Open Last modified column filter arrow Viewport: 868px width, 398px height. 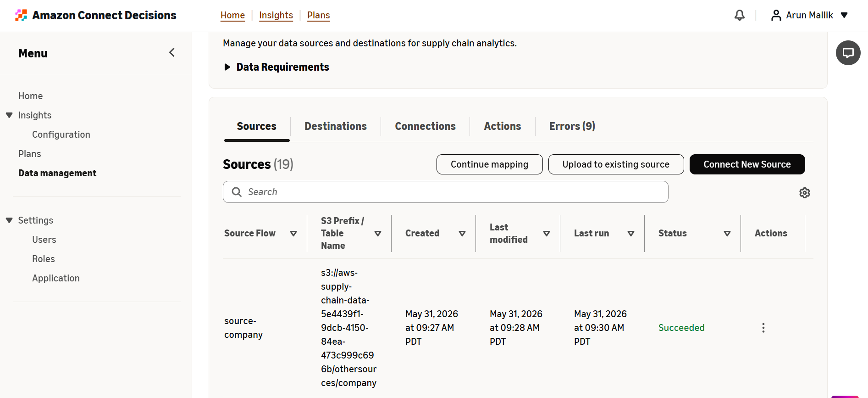point(547,234)
